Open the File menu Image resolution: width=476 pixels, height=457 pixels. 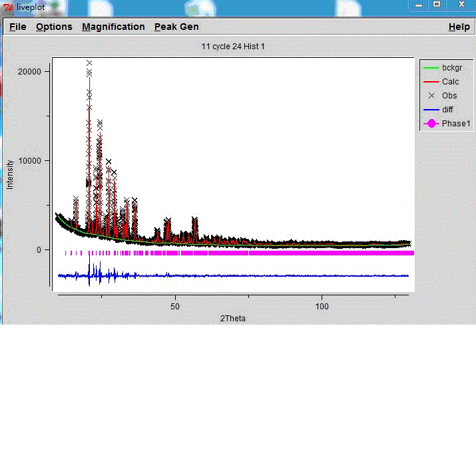17,27
